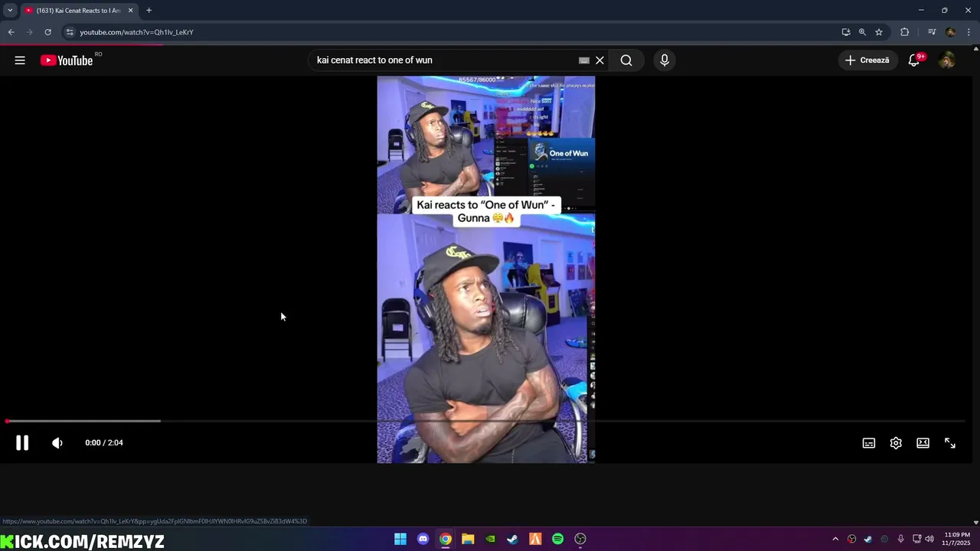Screen dimensions: 980x551
Task: Reload the page with the refresh button
Action: coord(47,32)
